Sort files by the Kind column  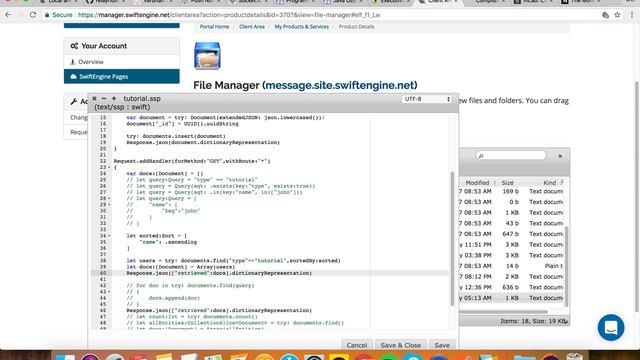click(549, 183)
